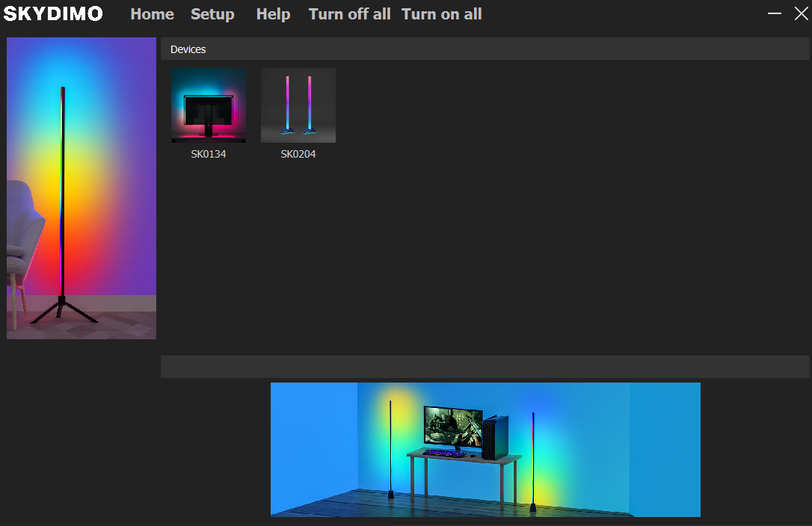The width and height of the screenshot is (812, 526).
Task: Click the SKYDIMO logo
Action: tap(53, 14)
